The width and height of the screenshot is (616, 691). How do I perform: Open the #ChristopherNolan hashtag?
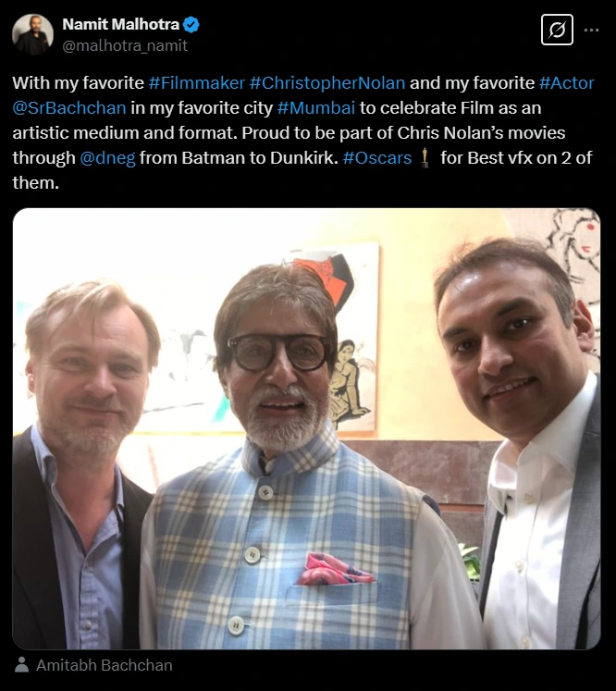(x=327, y=83)
